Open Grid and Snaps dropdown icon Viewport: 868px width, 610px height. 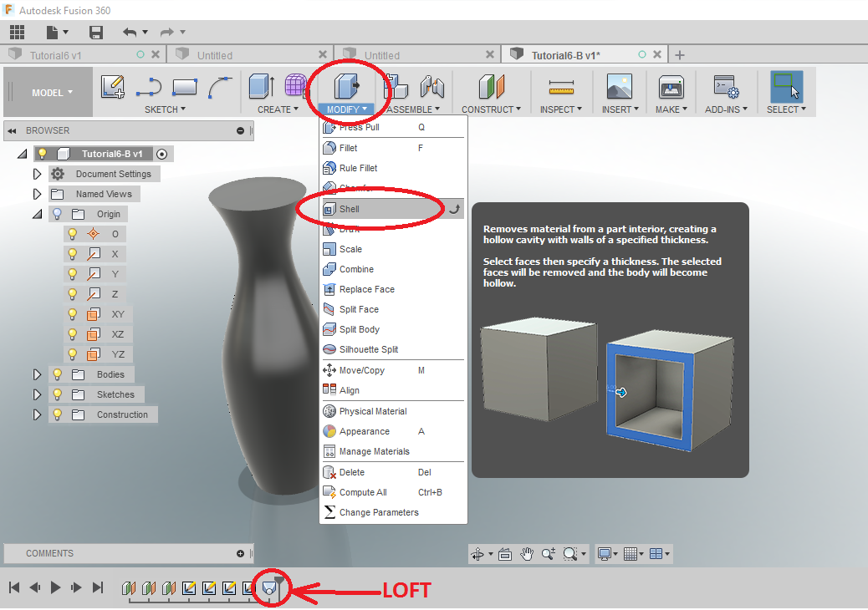click(633, 553)
